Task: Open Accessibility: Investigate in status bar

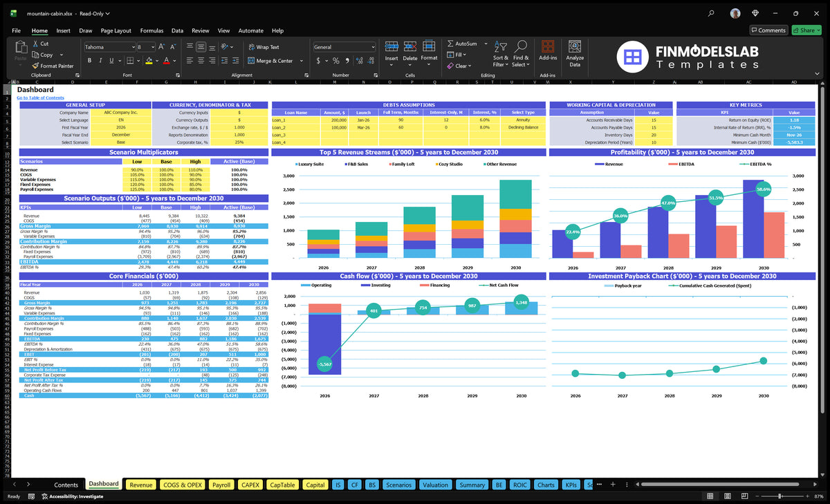Action: point(71,496)
